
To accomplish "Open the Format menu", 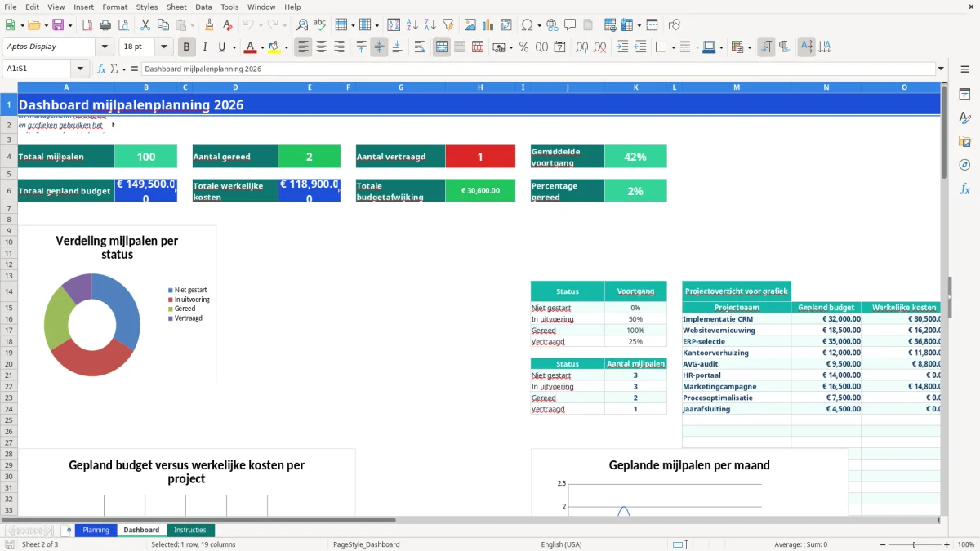I will tap(114, 7).
